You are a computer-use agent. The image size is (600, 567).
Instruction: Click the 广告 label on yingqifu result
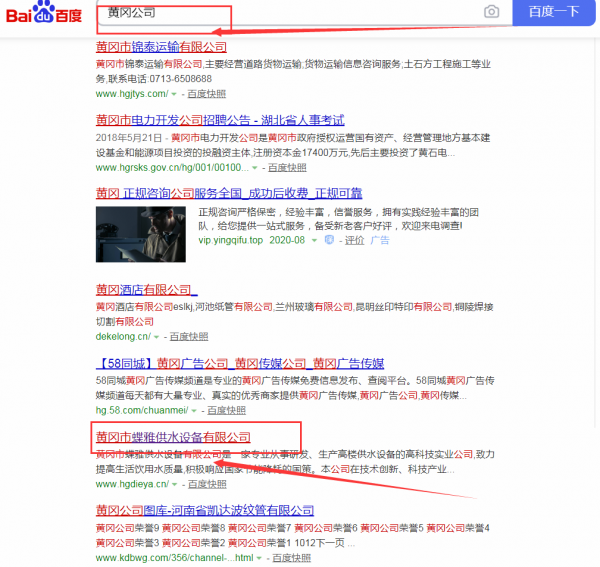pyautogui.click(x=380, y=240)
